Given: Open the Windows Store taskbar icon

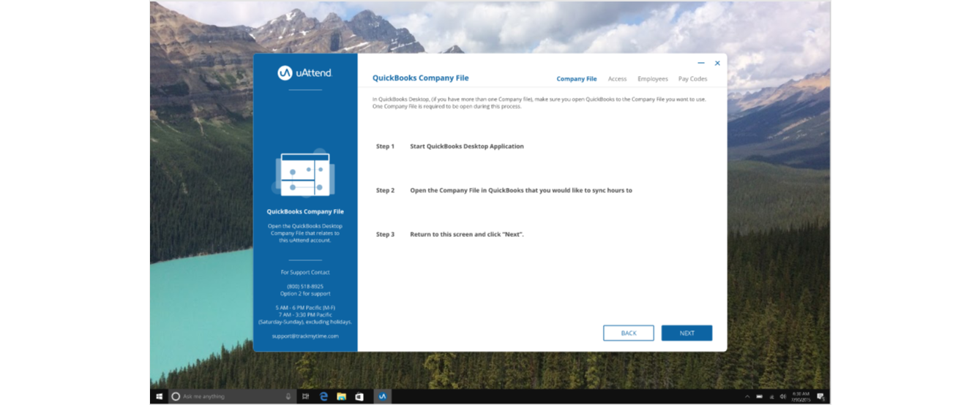Looking at the screenshot, I should click(359, 396).
